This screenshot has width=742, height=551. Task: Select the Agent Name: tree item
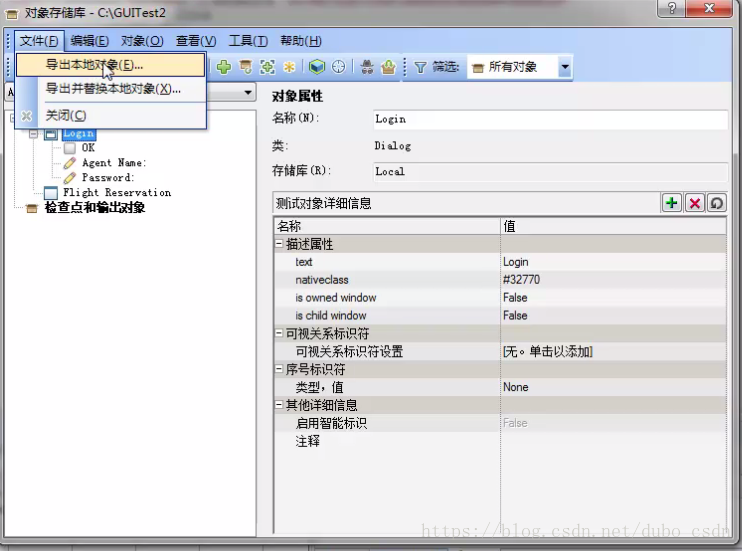tap(114, 163)
